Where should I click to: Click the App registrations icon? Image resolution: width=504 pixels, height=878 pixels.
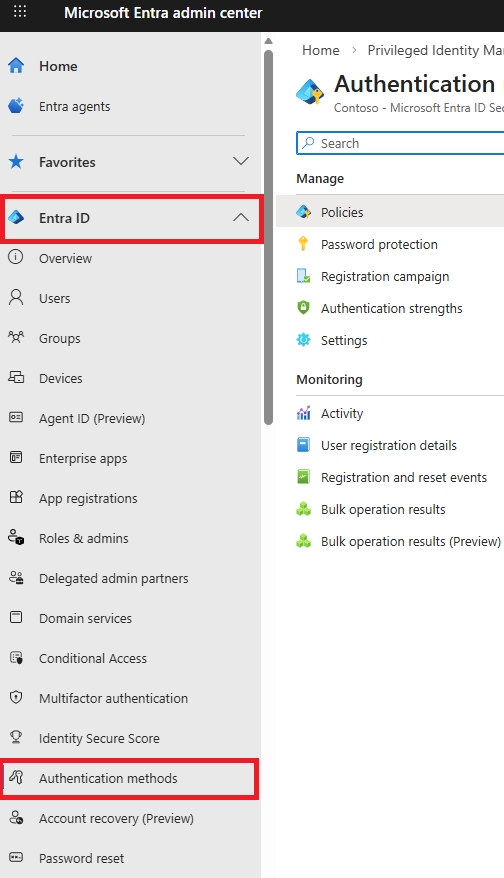tap(16, 497)
